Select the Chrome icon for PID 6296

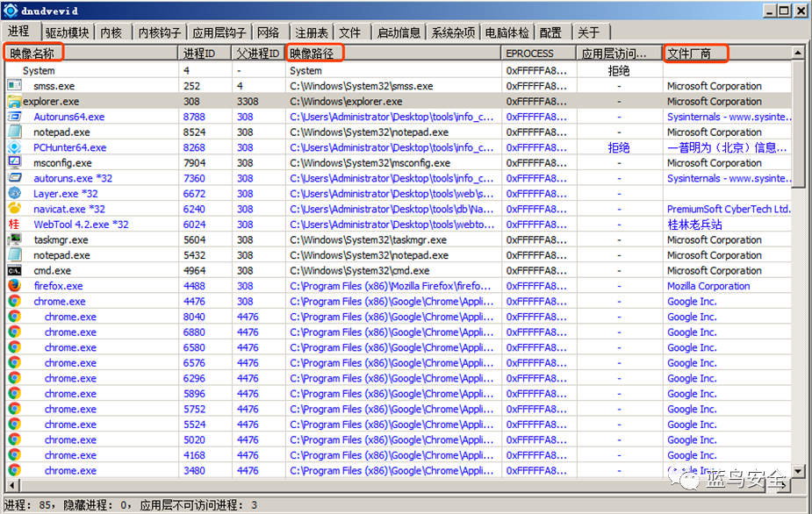[15, 378]
